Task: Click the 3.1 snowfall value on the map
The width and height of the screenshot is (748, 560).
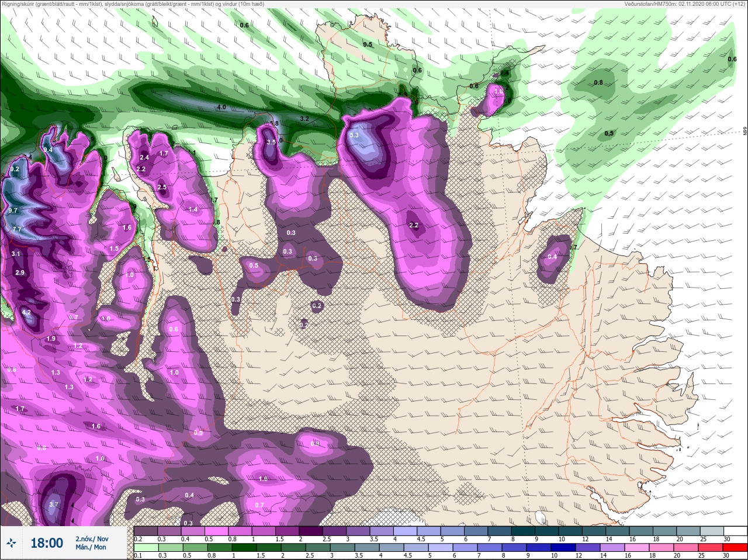Action: 16,254
